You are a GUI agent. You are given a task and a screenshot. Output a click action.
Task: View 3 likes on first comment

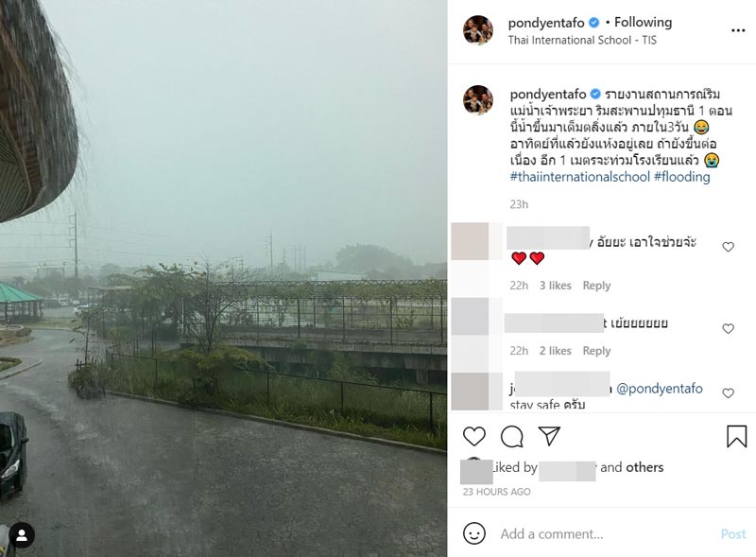click(555, 286)
